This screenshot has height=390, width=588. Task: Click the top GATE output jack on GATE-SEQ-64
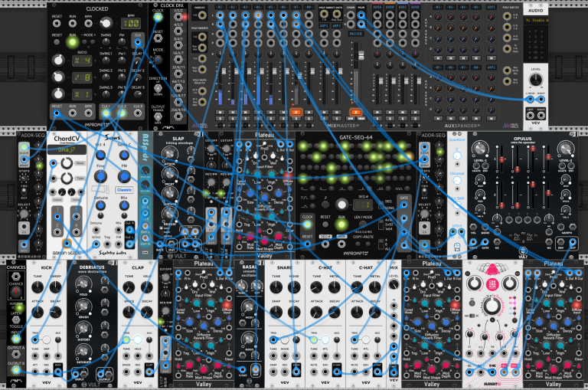pyautogui.click(x=404, y=205)
